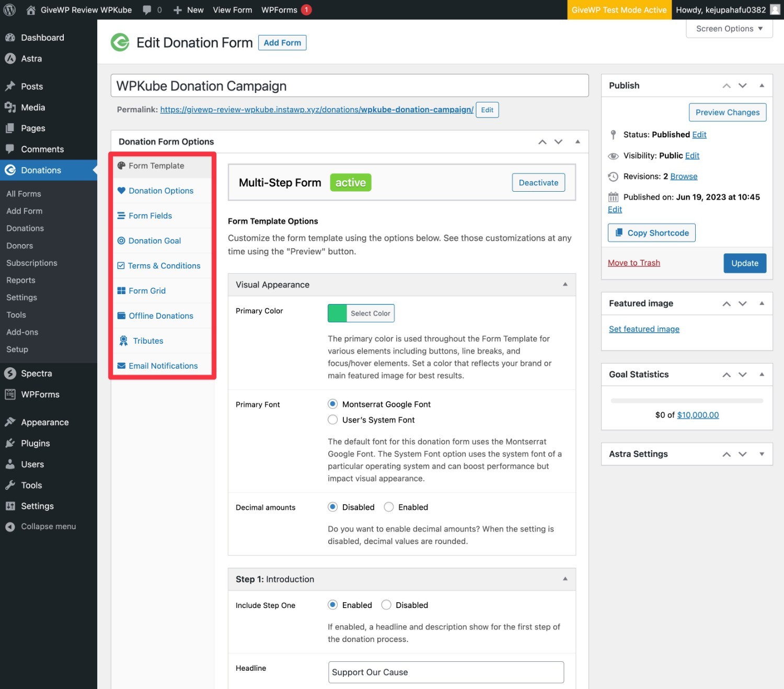
Task: Toggle the Publish panel triangle
Action: 762,85
